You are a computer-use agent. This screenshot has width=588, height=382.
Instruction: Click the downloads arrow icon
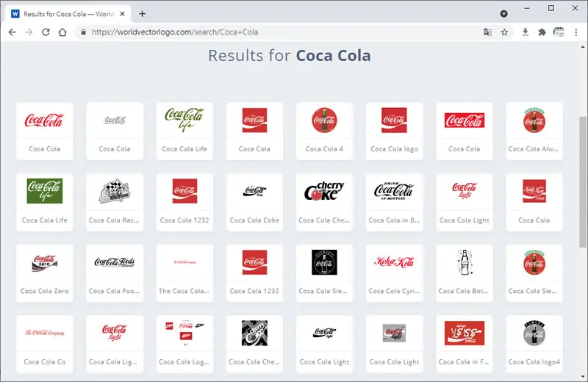pos(526,32)
